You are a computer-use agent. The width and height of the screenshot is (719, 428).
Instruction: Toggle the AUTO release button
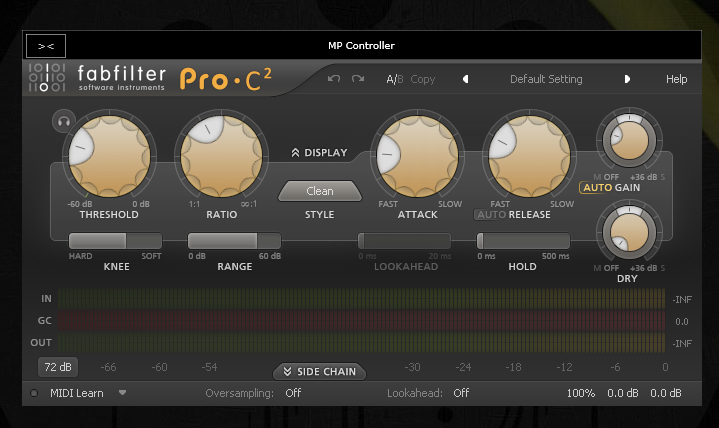(x=491, y=215)
